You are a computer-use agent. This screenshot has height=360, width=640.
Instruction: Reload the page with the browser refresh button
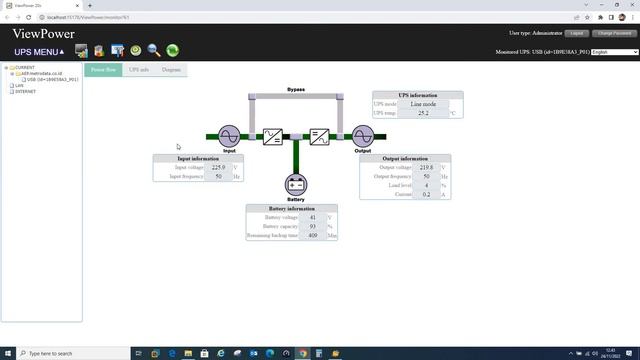click(29, 18)
